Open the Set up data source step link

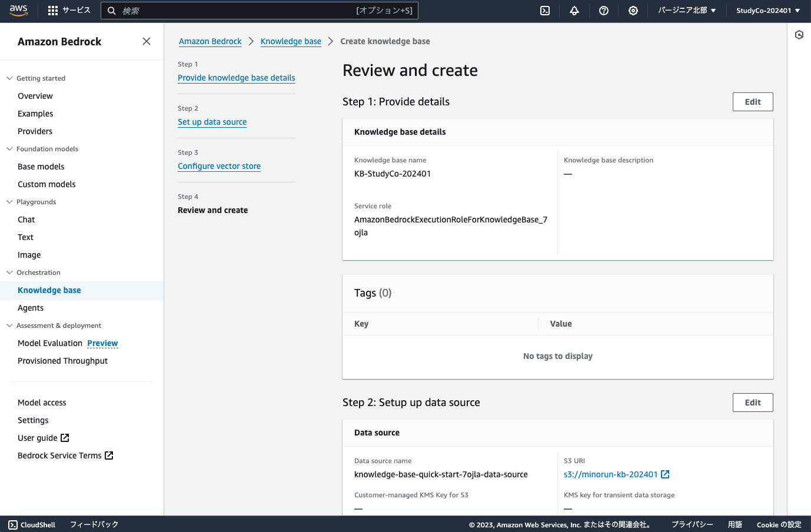(x=212, y=122)
